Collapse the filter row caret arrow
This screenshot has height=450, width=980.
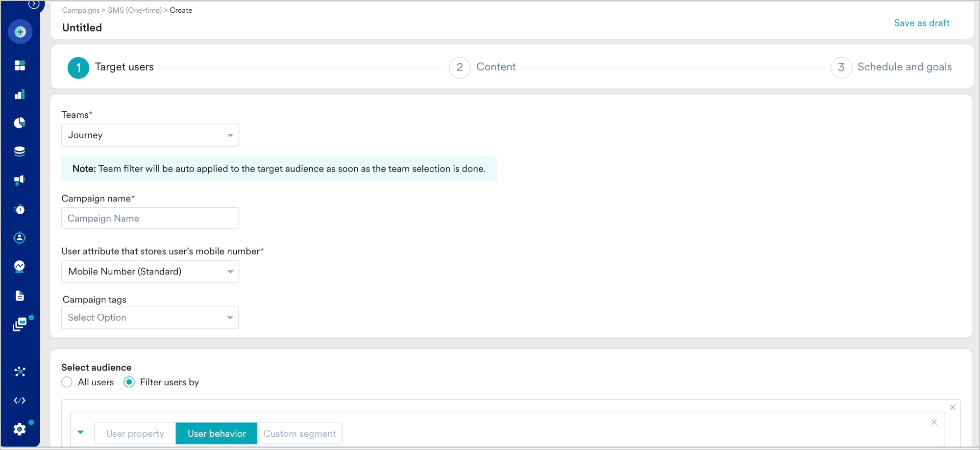[x=81, y=432]
